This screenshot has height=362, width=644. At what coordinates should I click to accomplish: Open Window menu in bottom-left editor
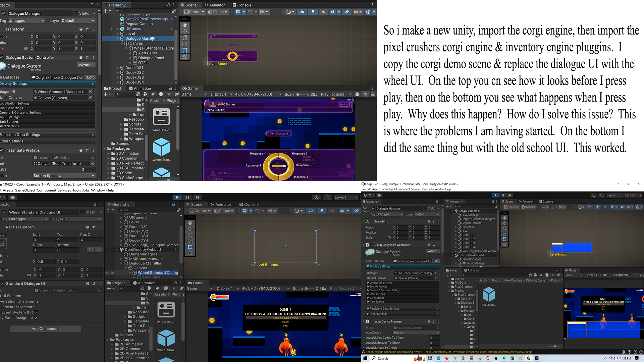(98, 190)
